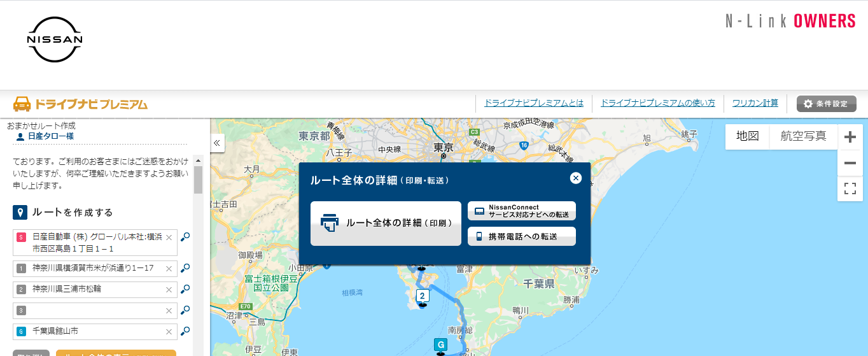
Task: Search location for goal 千葉県館山市
Action: pyautogui.click(x=185, y=331)
